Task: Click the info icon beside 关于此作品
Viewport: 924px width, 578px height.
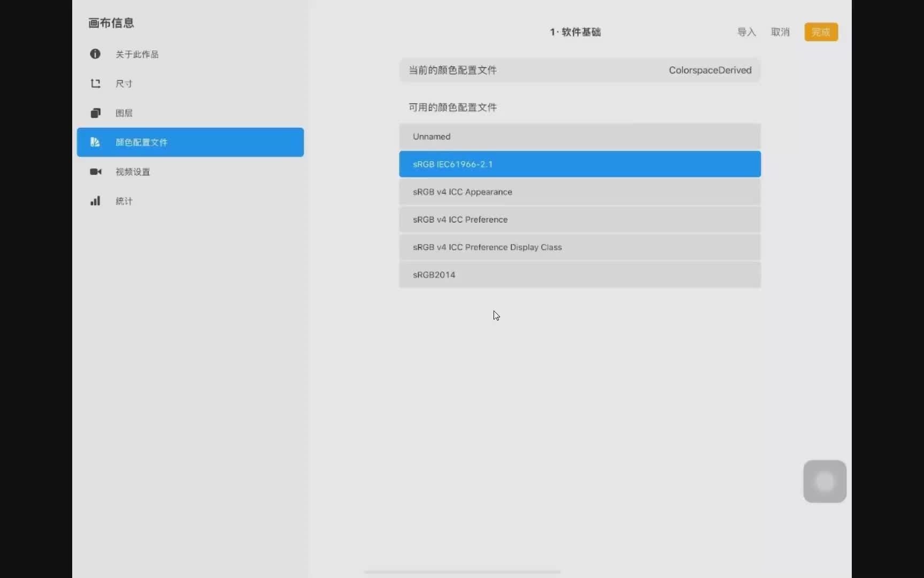Action: [95, 54]
